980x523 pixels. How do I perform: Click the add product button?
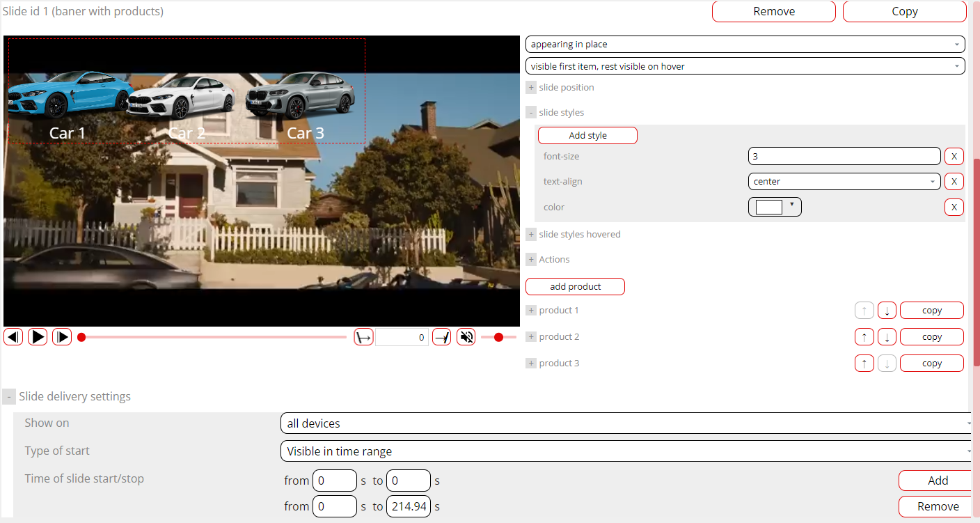pos(575,286)
